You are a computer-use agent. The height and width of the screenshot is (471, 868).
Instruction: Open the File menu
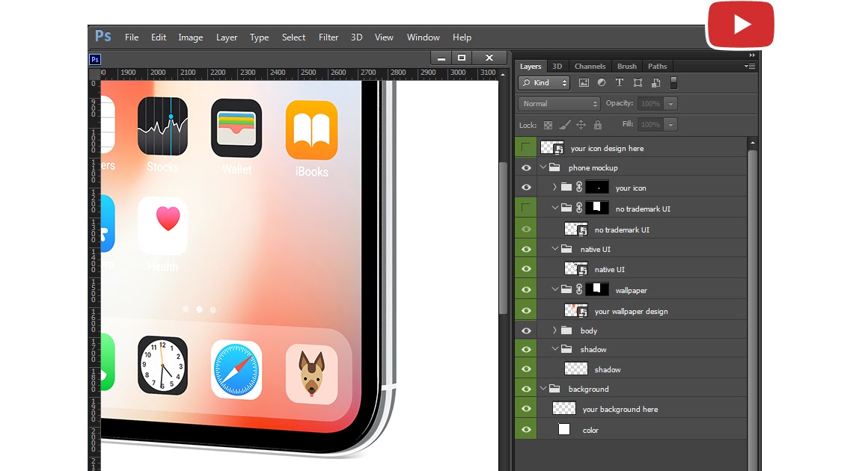pyautogui.click(x=132, y=37)
